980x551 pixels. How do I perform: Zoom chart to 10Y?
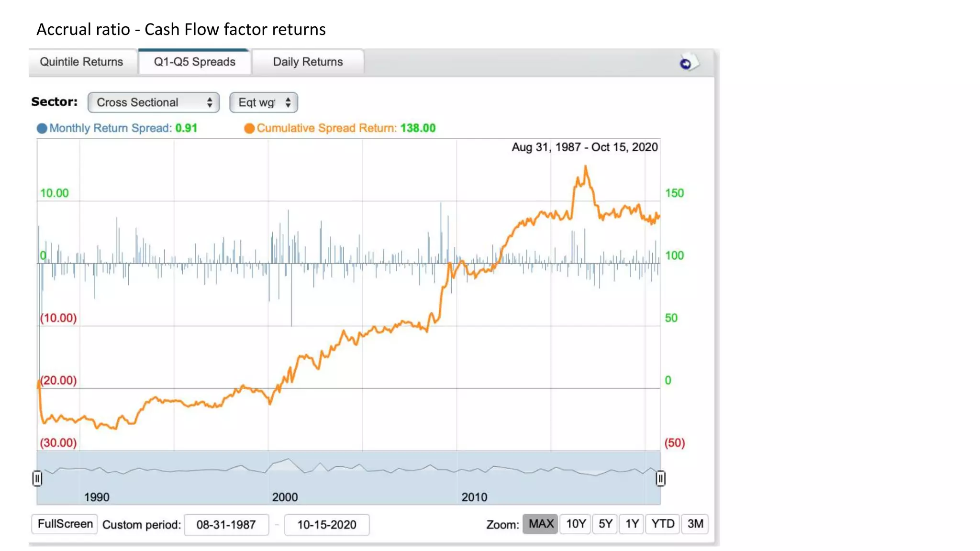(576, 524)
